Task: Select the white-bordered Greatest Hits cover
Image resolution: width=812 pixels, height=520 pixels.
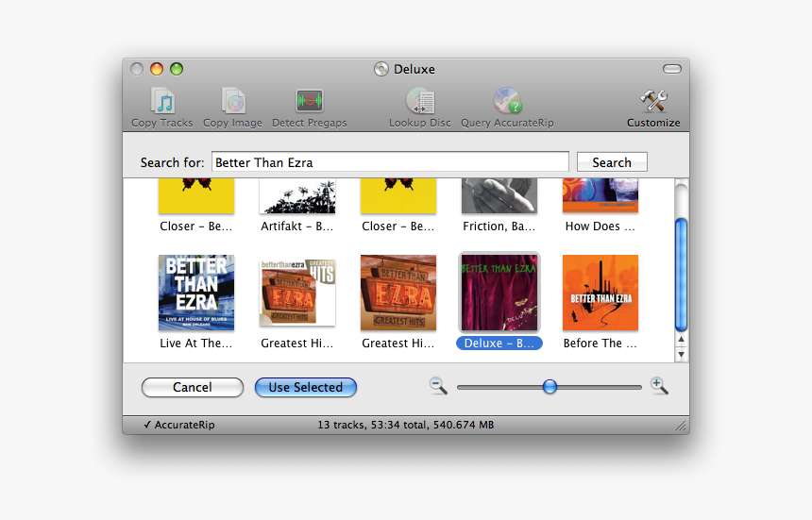Action: click(297, 293)
